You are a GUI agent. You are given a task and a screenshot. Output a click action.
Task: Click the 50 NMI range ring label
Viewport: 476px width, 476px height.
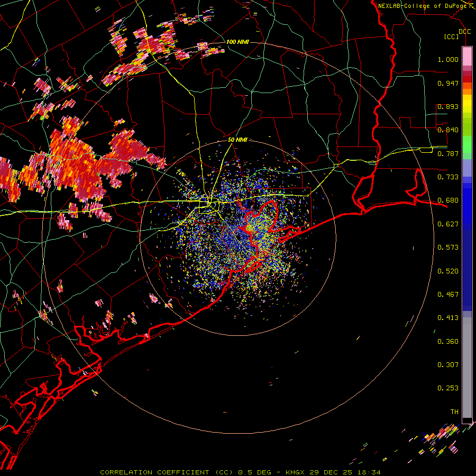tap(237, 140)
